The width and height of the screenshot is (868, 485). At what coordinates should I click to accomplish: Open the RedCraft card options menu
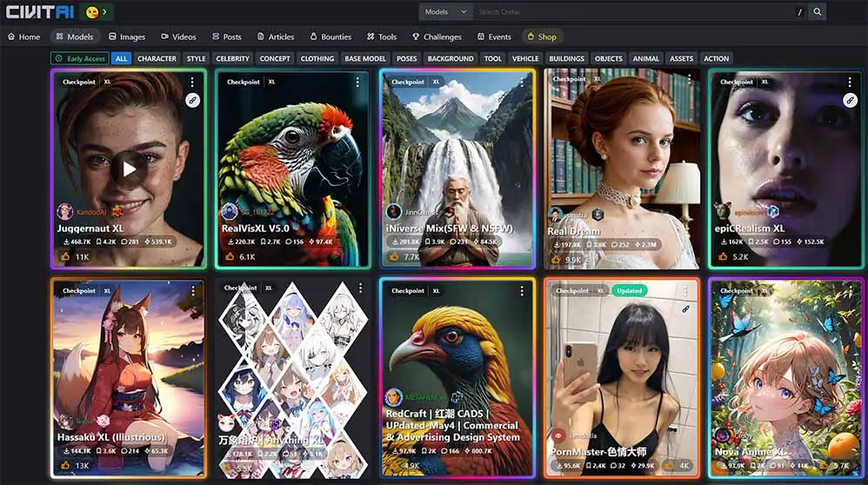tap(522, 291)
